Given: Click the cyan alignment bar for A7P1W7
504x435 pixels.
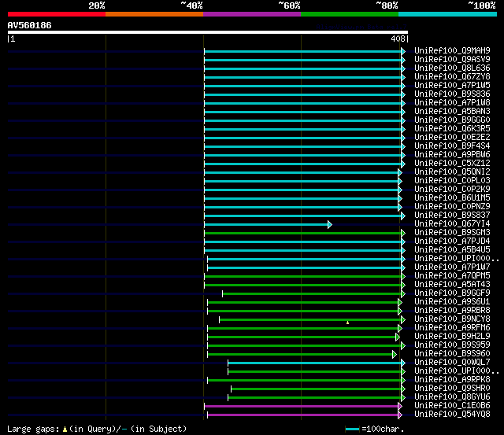Looking at the screenshot, I should click(x=305, y=267).
